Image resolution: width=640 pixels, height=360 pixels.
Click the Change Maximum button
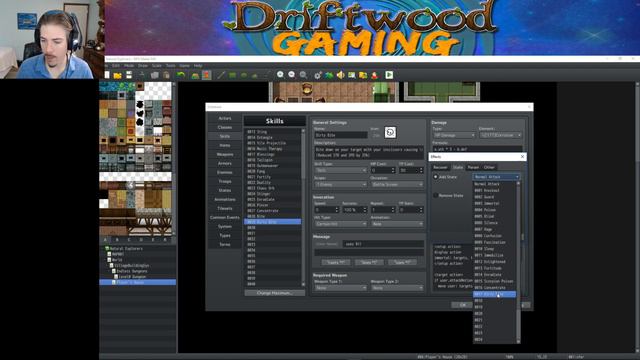275,293
